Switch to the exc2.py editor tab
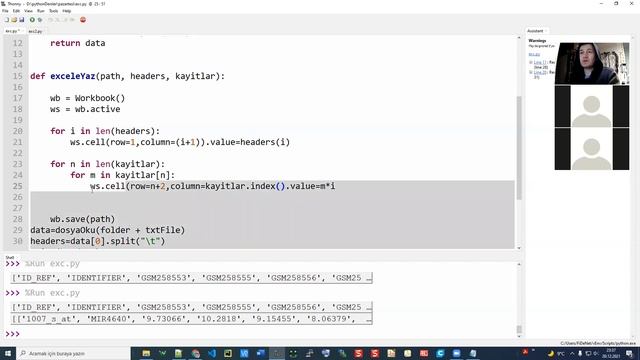The height and width of the screenshot is (360, 640). 36,31
